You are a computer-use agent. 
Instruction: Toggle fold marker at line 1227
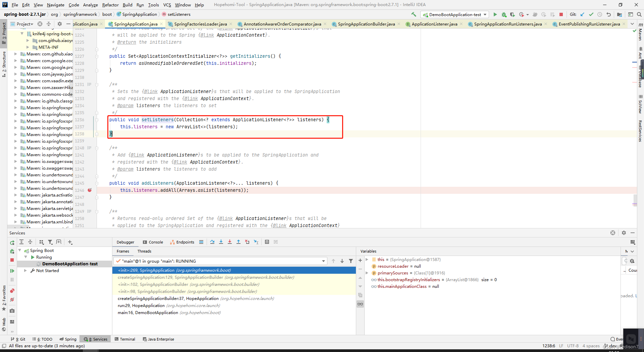point(97,56)
